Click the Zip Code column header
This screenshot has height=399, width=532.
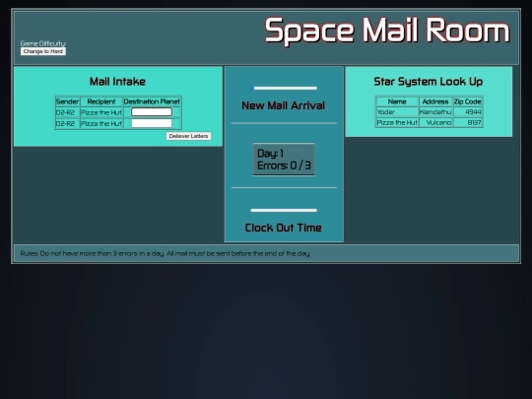[x=468, y=101]
